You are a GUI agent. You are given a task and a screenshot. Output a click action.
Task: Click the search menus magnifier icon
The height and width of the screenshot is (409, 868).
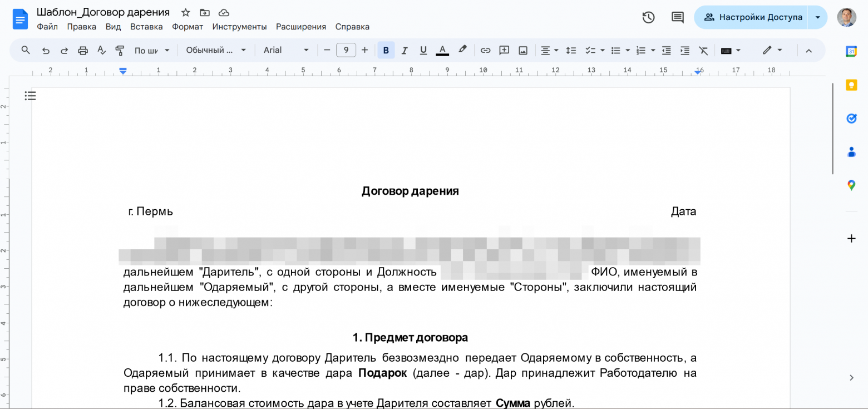click(26, 50)
